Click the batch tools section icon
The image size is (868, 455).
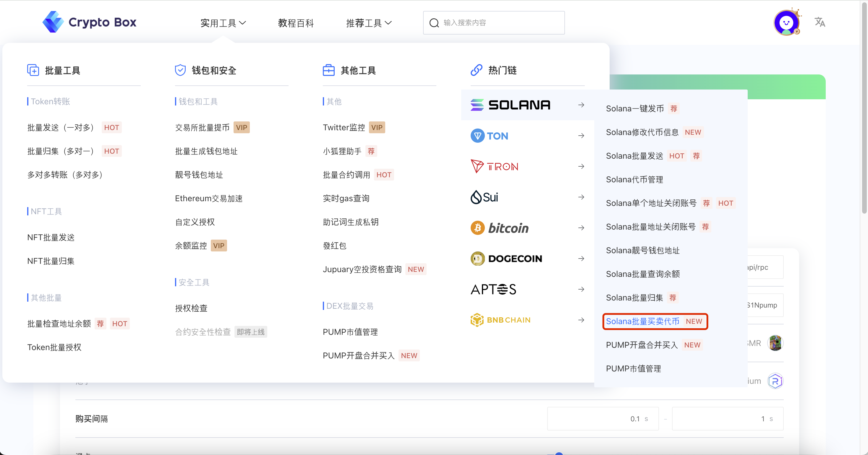[x=33, y=70]
